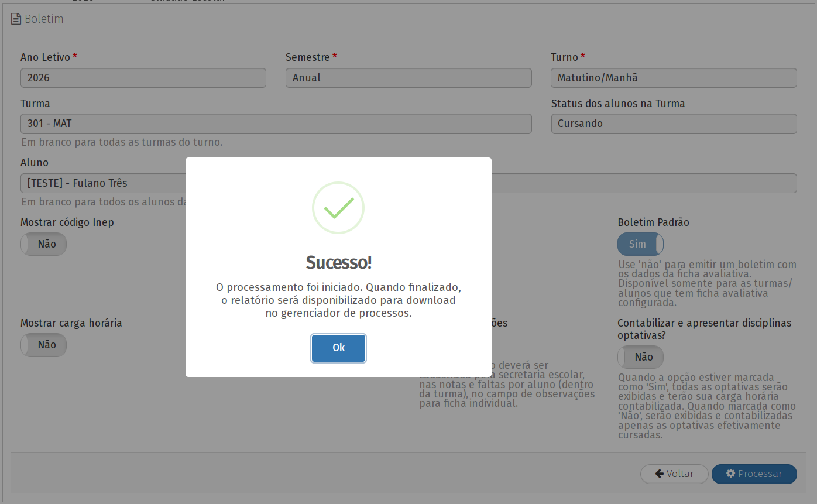
Task: Click the Ano Letivo field showing 2026
Action: point(143,78)
